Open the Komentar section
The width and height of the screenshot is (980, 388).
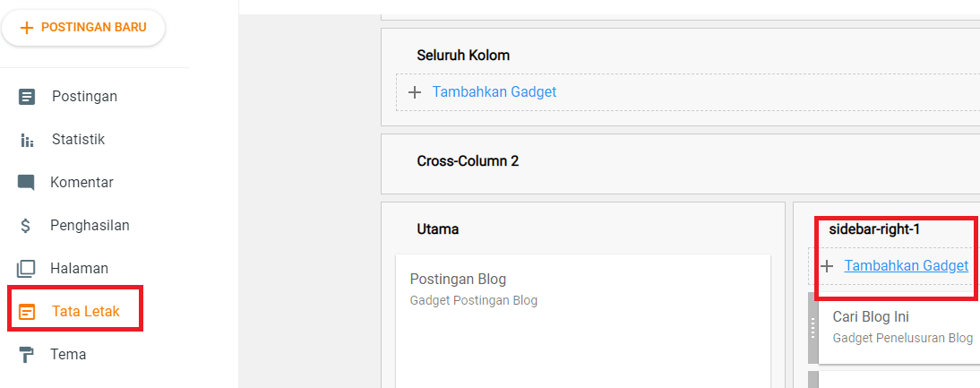(x=82, y=183)
